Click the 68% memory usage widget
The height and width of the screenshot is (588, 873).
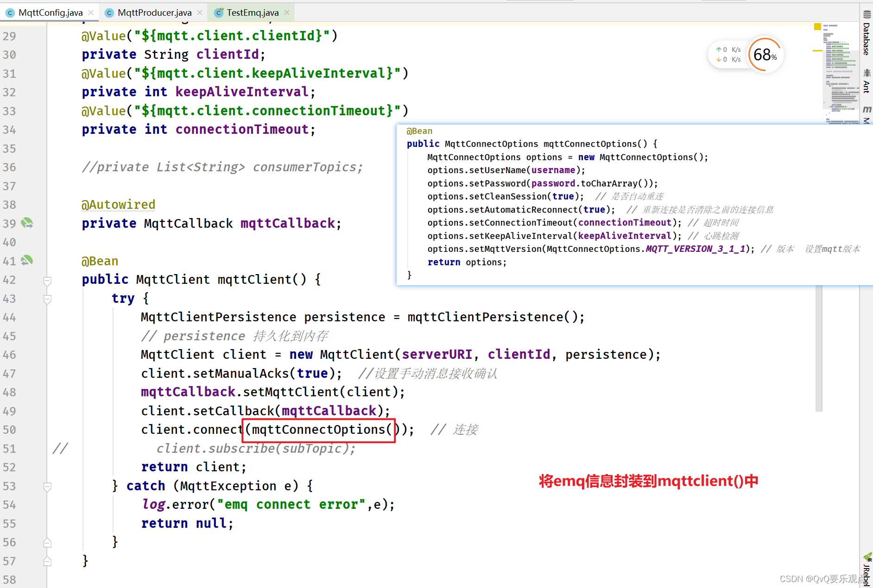(x=765, y=55)
